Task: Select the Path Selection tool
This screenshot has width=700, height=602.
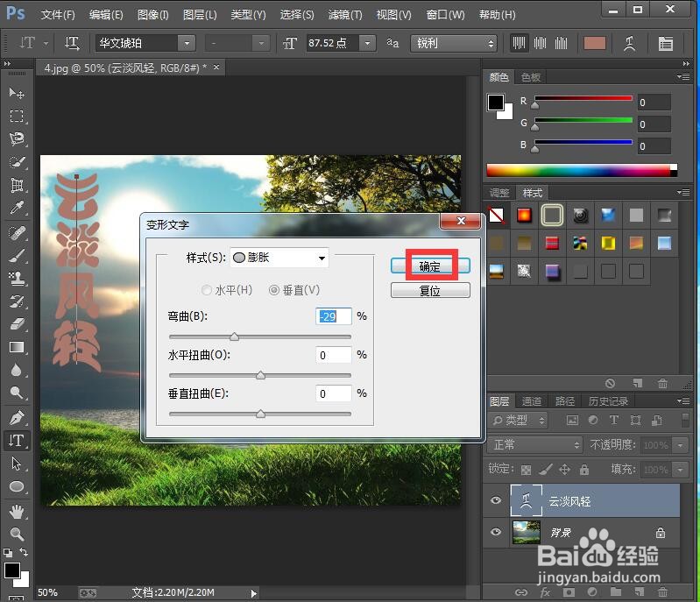Action: point(17,464)
